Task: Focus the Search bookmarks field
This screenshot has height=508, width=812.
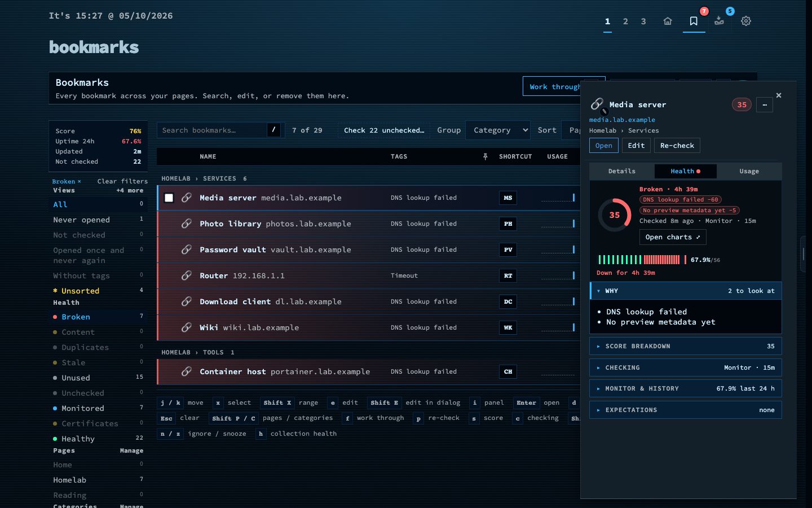Action: pyautogui.click(x=211, y=130)
